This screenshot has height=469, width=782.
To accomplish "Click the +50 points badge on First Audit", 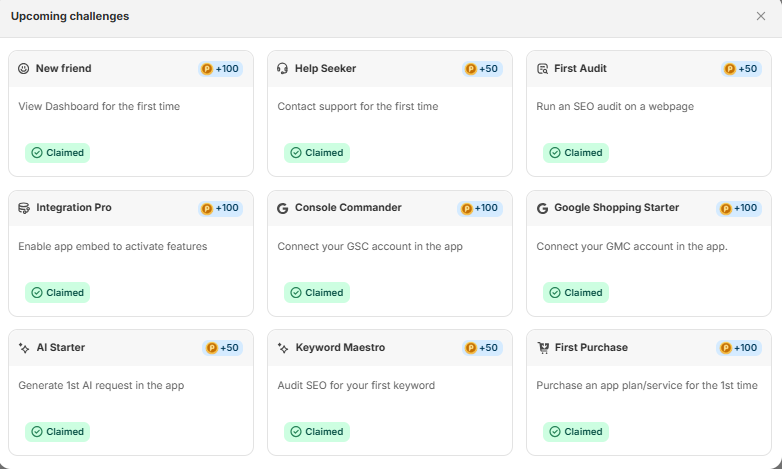I will pos(741,69).
